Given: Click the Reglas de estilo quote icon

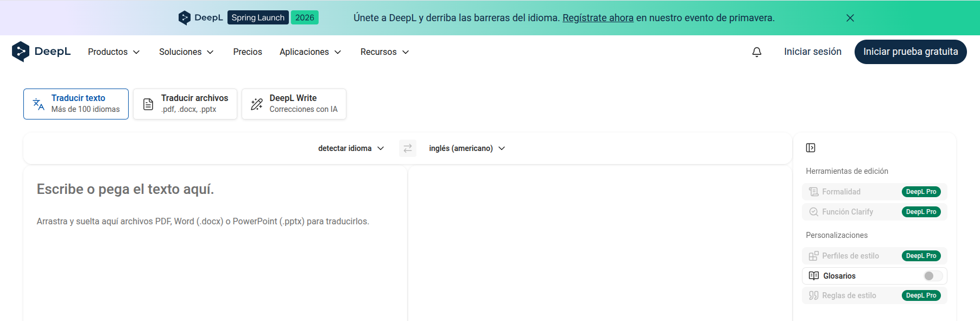Looking at the screenshot, I should pos(814,295).
